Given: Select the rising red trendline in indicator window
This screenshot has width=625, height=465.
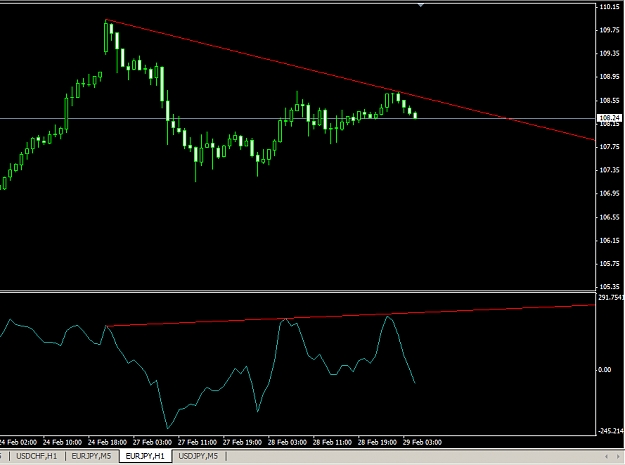Looking at the screenshot, I should (351, 316).
